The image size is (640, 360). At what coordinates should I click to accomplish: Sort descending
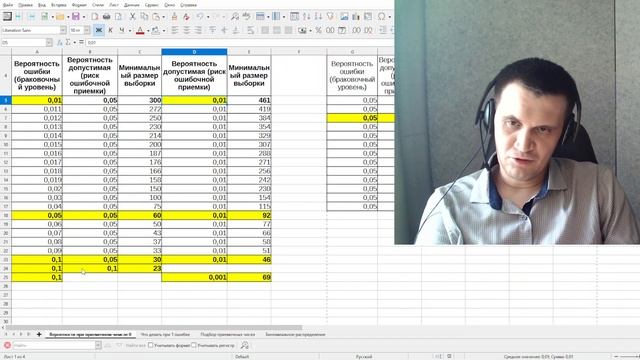[x=318, y=17]
